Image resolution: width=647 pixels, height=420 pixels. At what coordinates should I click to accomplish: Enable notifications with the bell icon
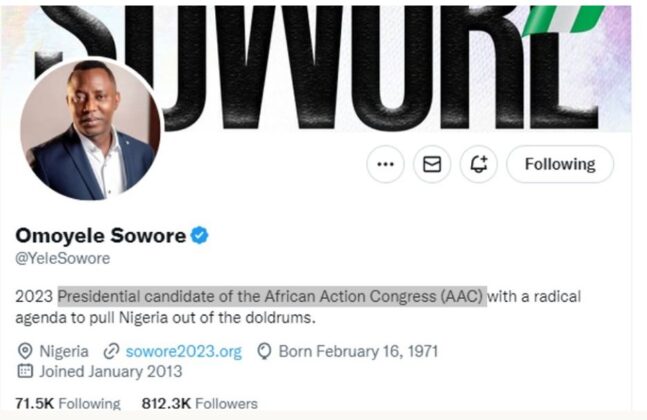(x=479, y=164)
